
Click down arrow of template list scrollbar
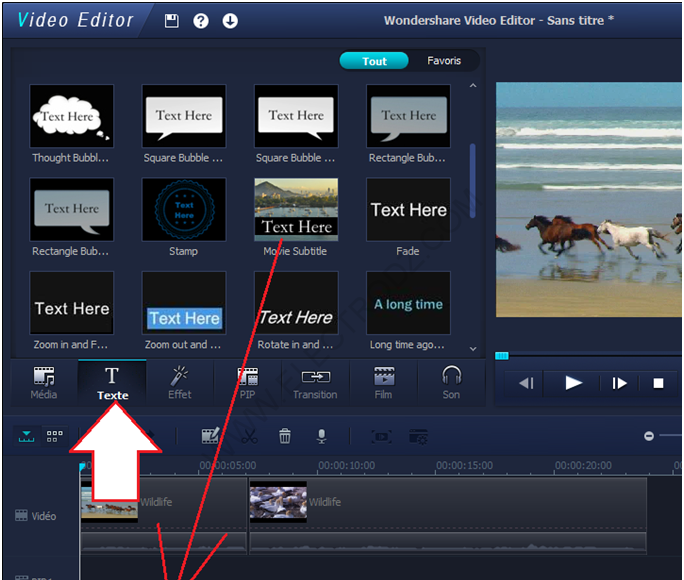(x=473, y=349)
